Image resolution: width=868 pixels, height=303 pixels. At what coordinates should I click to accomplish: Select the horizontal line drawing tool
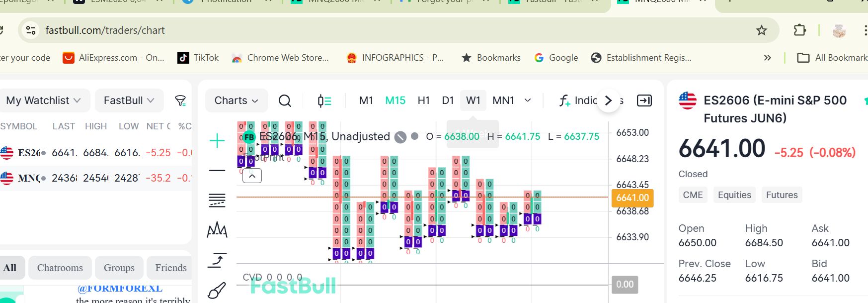[x=217, y=171]
